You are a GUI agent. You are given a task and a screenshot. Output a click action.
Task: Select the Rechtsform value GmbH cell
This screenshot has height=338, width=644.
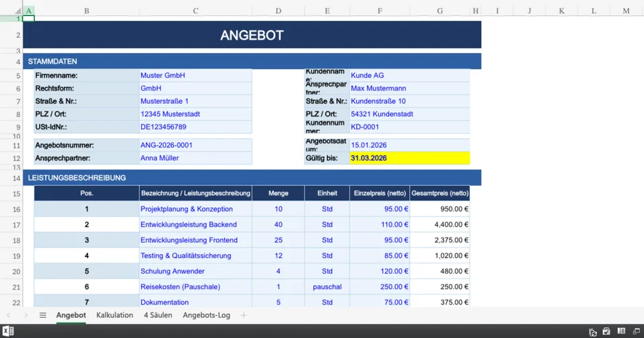click(195, 89)
